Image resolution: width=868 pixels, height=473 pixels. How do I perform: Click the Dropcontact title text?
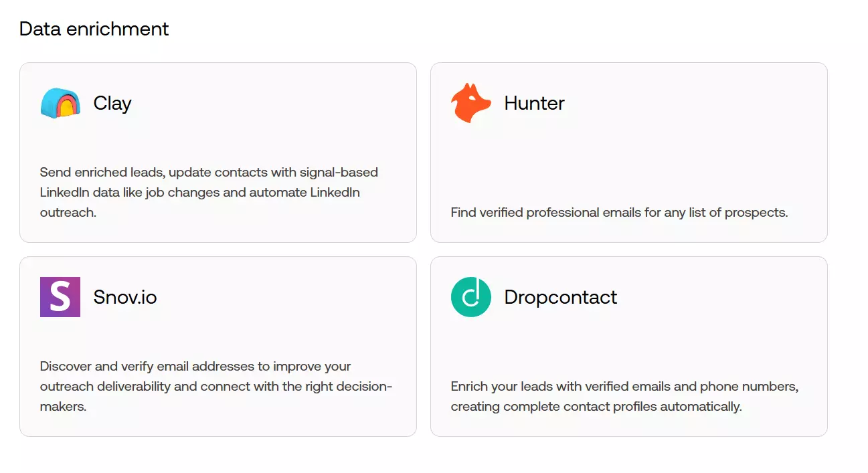[x=560, y=296]
